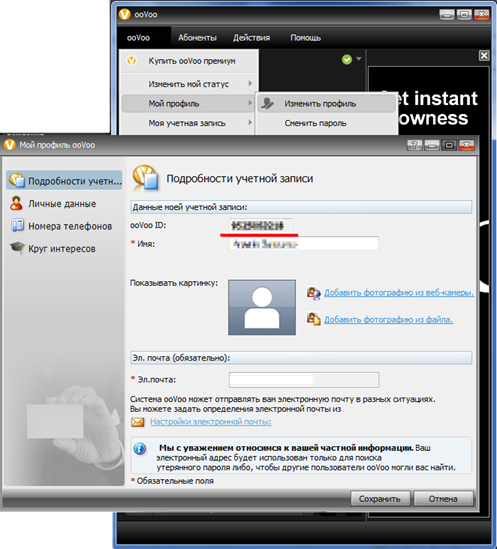Click the ooVoo logo in main title bar
The image size is (497, 549).
click(x=124, y=14)
